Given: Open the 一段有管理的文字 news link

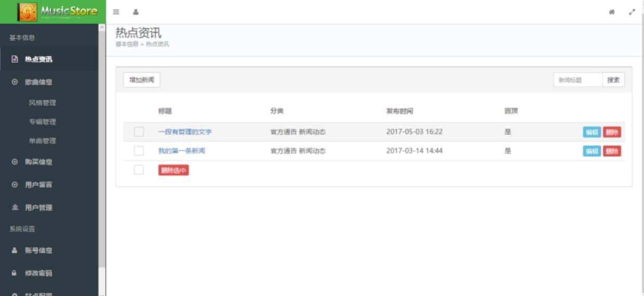Looking at the screenshot, I should [x=185, y=132].
